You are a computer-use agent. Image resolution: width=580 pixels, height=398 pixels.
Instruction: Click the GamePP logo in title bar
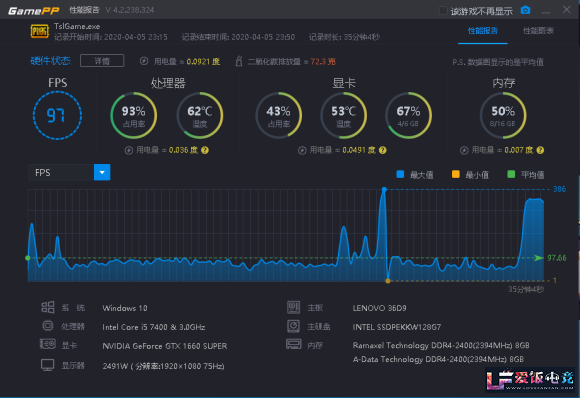coord(33,11)
